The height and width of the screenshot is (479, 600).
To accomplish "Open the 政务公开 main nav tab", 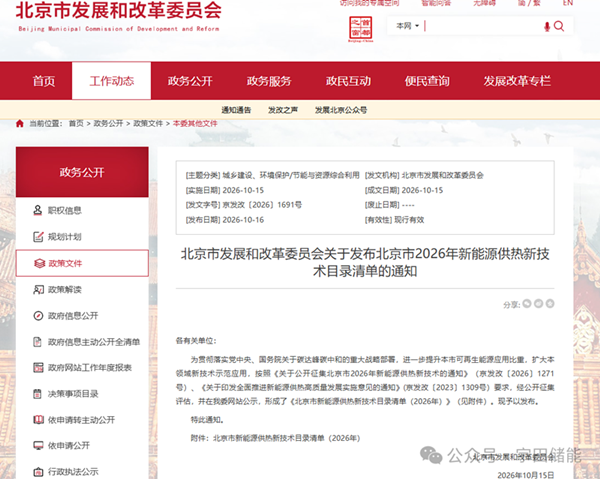I will [x=190, y=81].
